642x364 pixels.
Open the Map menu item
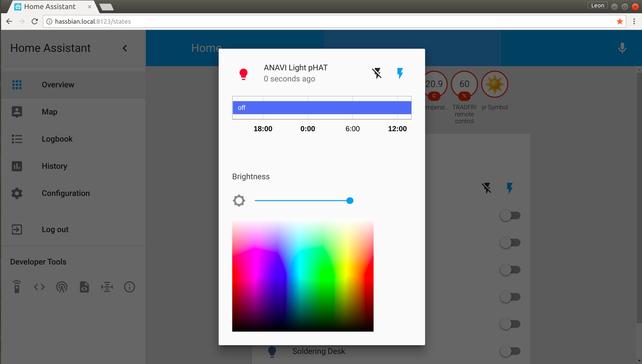point(73,112)
